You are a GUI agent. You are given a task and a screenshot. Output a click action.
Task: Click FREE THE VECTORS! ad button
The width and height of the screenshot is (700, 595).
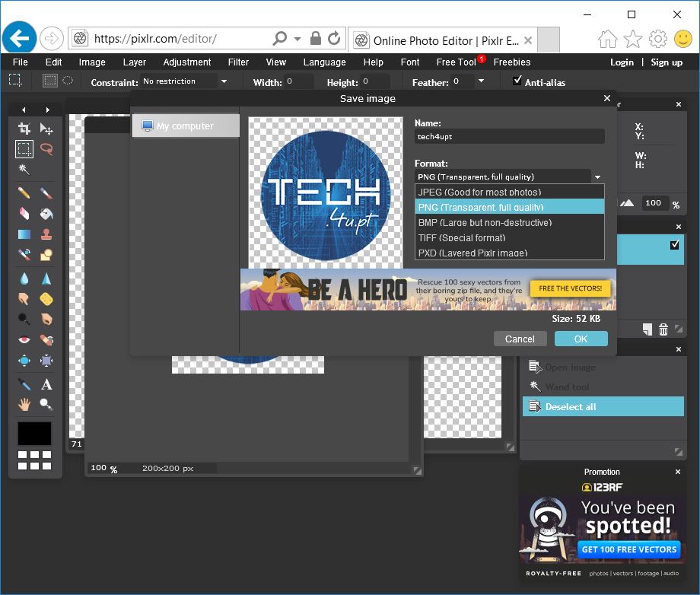point(570,288)
